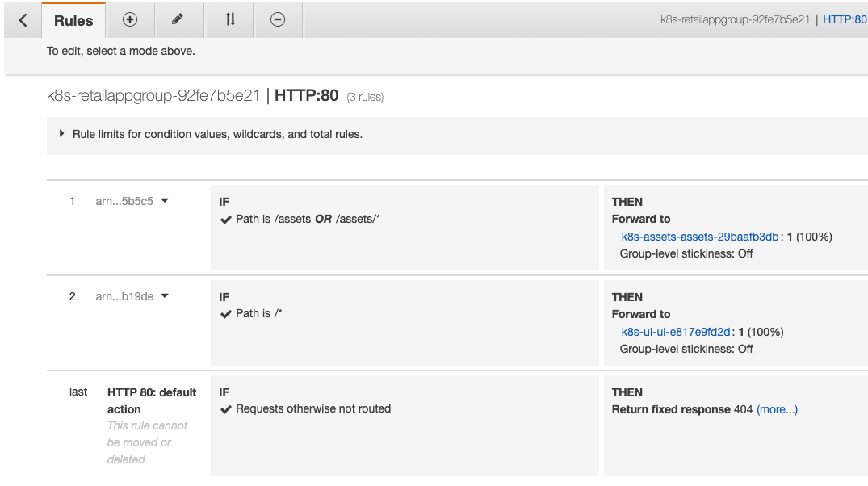
Task: Open target group k8s-assets-assets-29baafb3db
Action: tap(700, 237)
